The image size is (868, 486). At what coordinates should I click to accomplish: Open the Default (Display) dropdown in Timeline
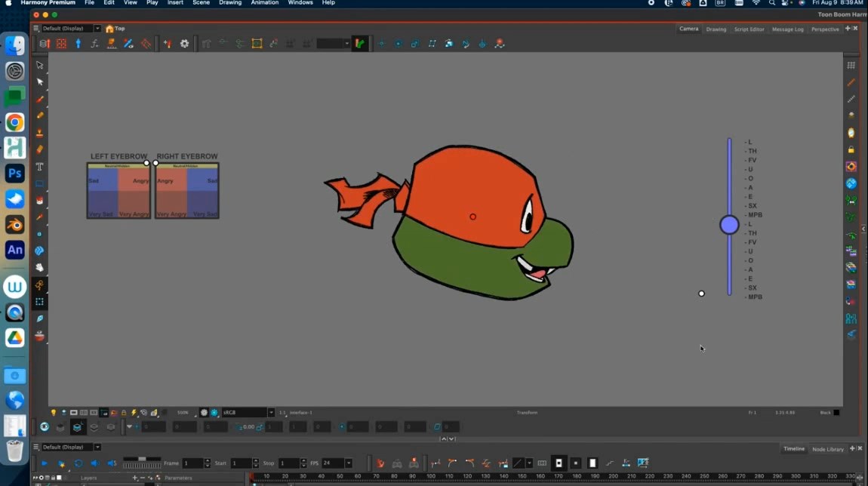coord(97,447)
